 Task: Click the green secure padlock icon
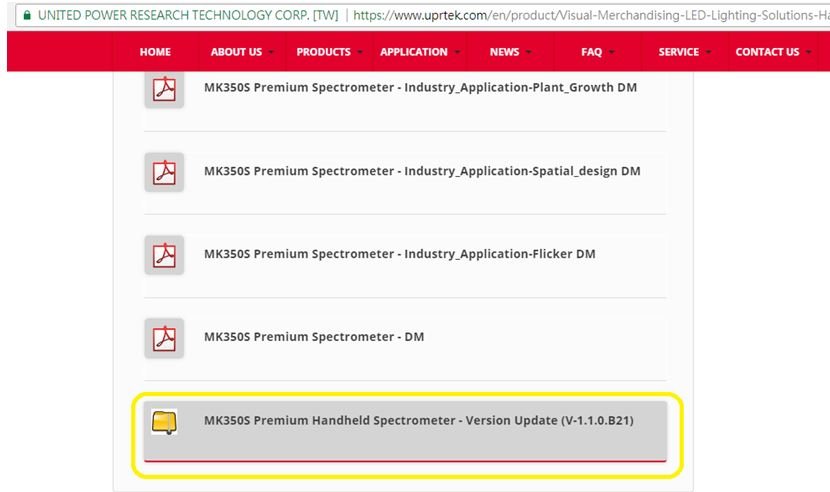27,15
